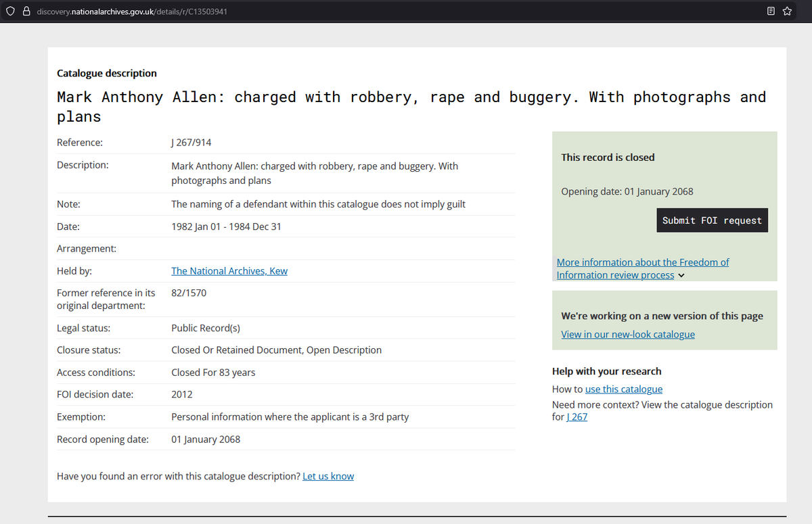
Task: Click the 'Catalogue description' heading
Action: 107,73
